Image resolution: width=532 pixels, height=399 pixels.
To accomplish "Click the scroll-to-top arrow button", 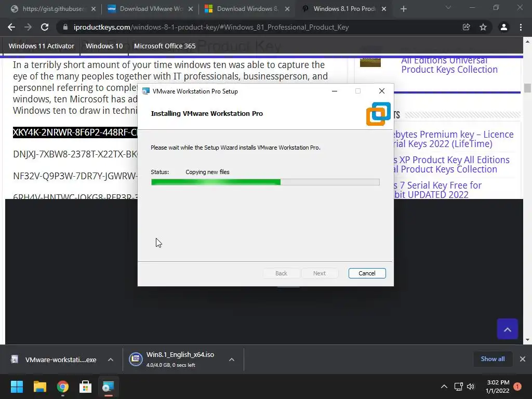I will click(x=507, y=329).
